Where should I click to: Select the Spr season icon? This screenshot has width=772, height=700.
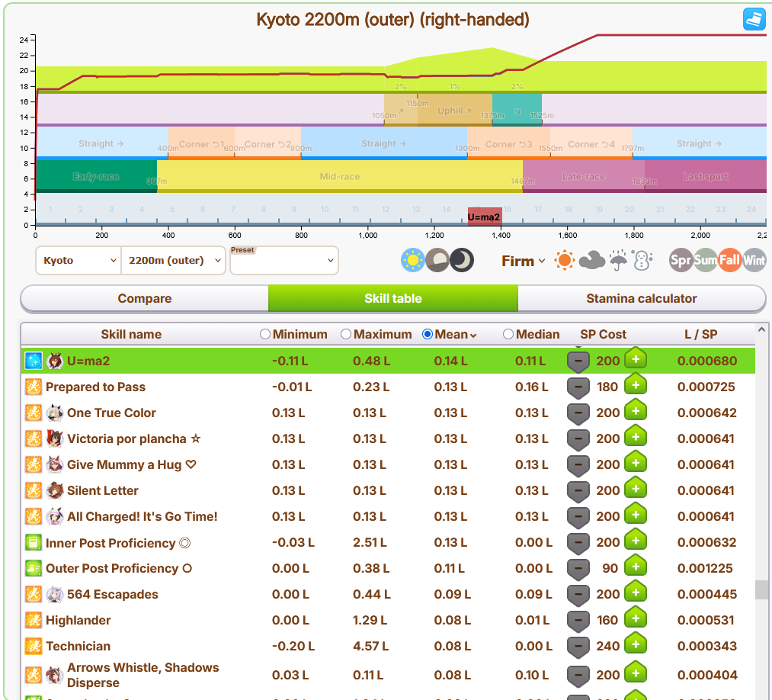681,260
